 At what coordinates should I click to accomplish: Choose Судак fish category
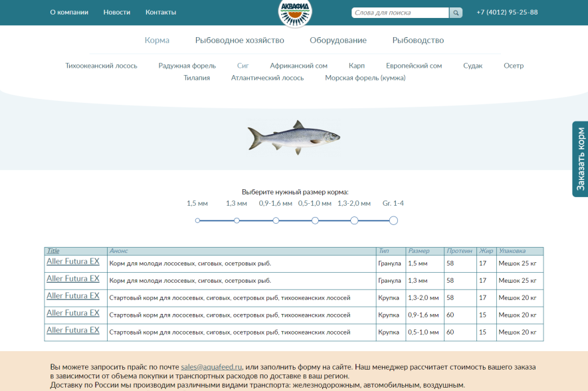[473, 66]
